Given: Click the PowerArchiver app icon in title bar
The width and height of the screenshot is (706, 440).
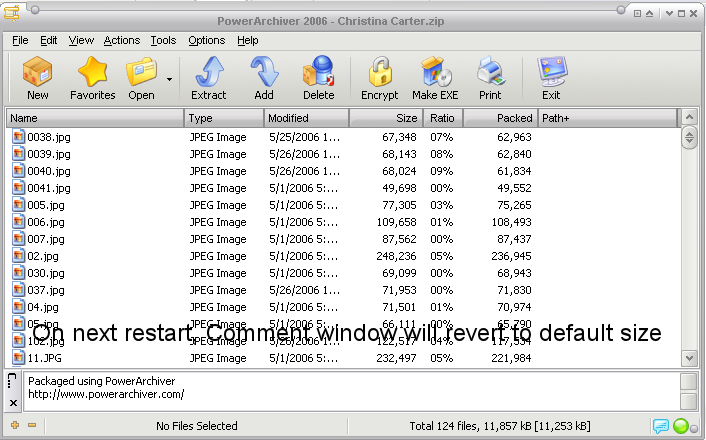Looking at the screenshot, I should point(11,13).
